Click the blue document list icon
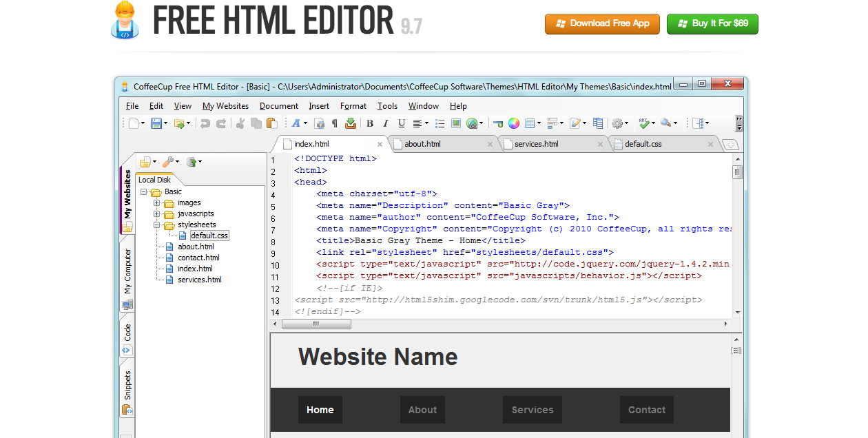 598,123
